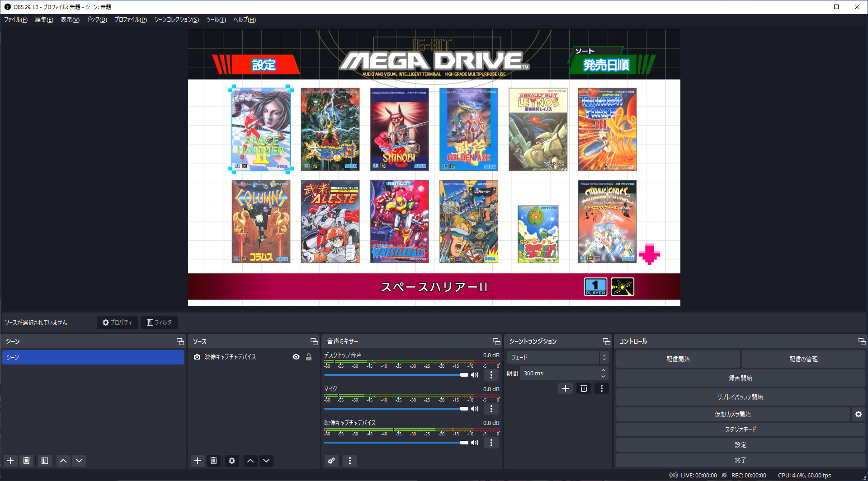Screen dimensions: 868x481
Task: Open virtual camera settings gear
Action: (x=859, y=414)
